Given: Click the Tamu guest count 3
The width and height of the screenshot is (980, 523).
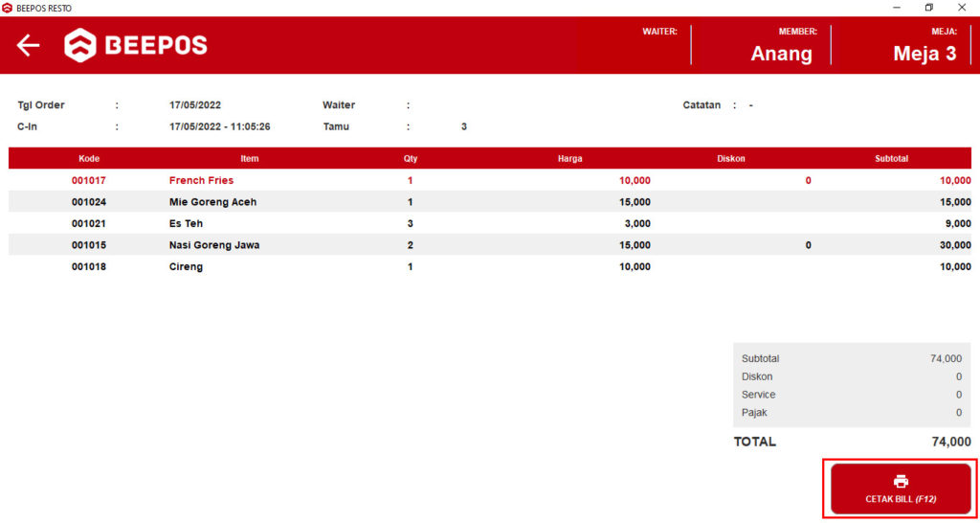Looking at the screenshot, I should click(x=464, y=126).
